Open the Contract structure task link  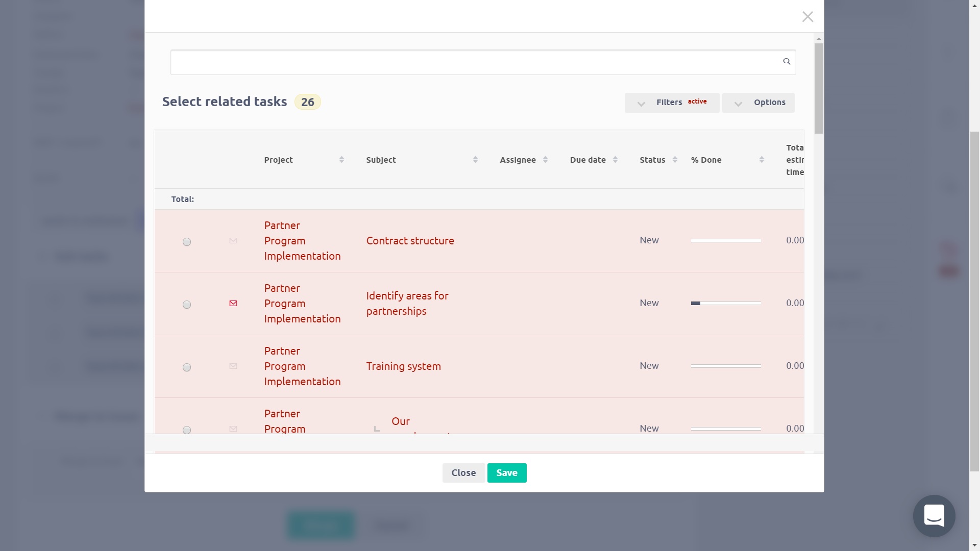click(410, 241)
